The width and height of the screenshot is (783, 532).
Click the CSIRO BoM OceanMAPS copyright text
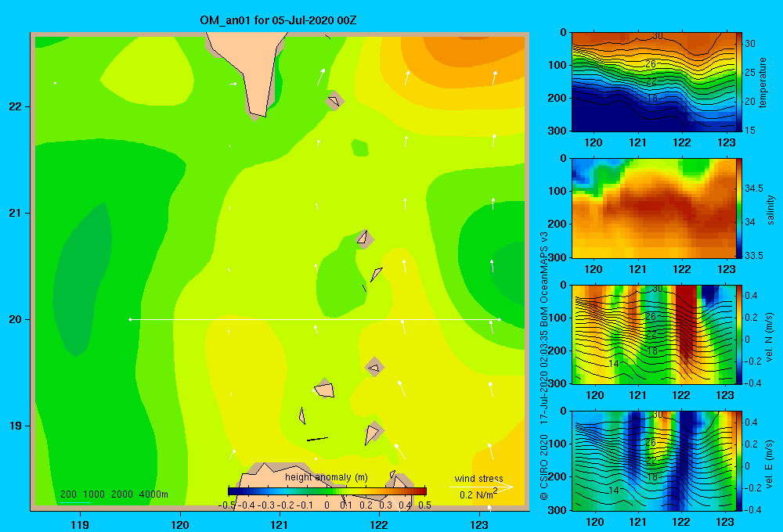click(544, 365)
